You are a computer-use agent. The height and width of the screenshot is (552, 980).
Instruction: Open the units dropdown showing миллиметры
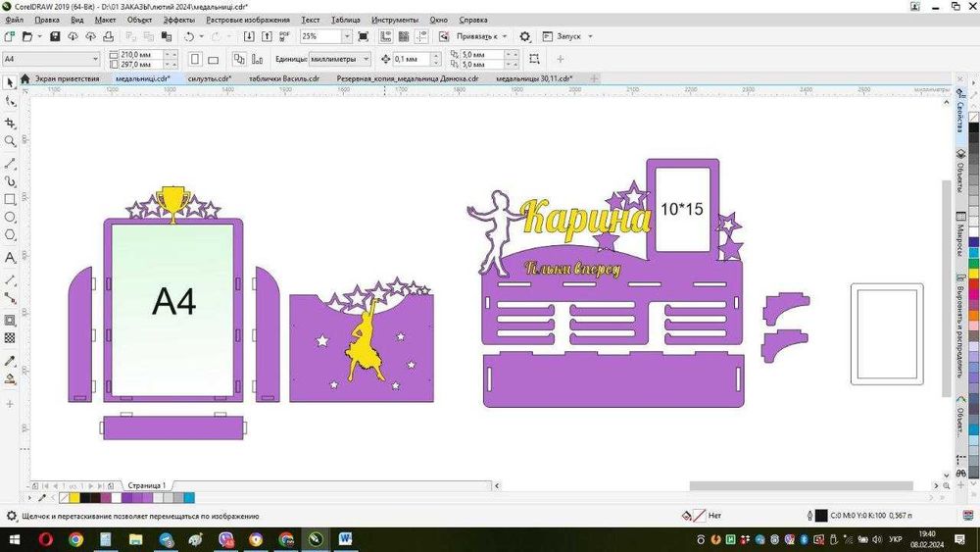pos(366,59)
